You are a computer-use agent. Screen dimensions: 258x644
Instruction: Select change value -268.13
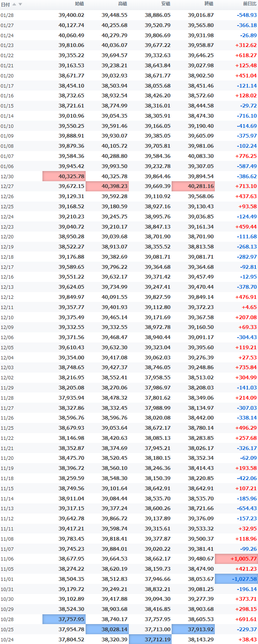click(247, 247)
